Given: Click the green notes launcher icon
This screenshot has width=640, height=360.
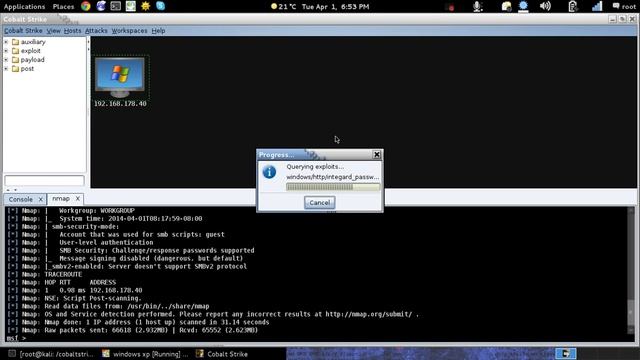Looking at the screenshot, I should tap(131, 6).
